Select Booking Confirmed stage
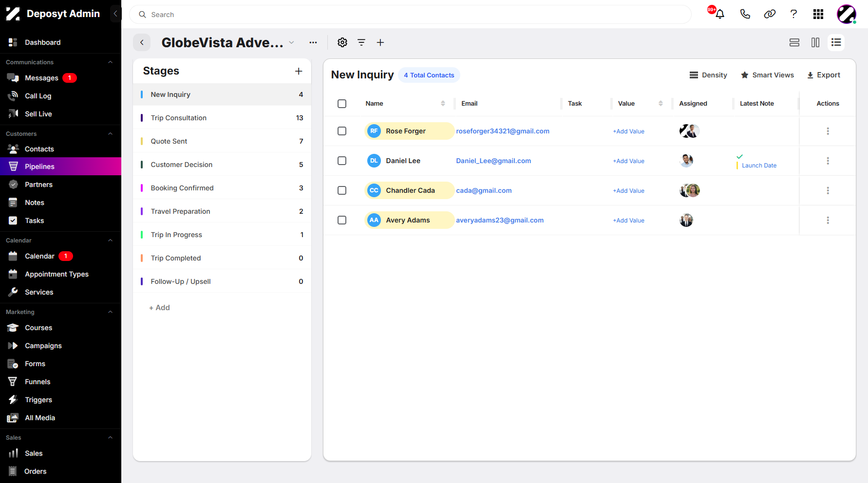 click(x=222, y=188)
